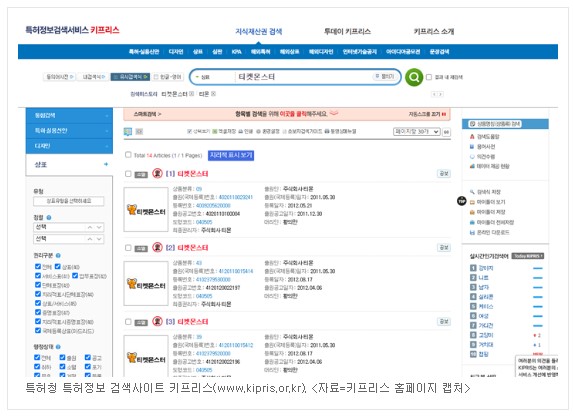The height and width of the screenshot is (416, 573).
Task: Toggle the select-all checkbox next to Total 14 Articles
Action: click(x=128, y=155)
